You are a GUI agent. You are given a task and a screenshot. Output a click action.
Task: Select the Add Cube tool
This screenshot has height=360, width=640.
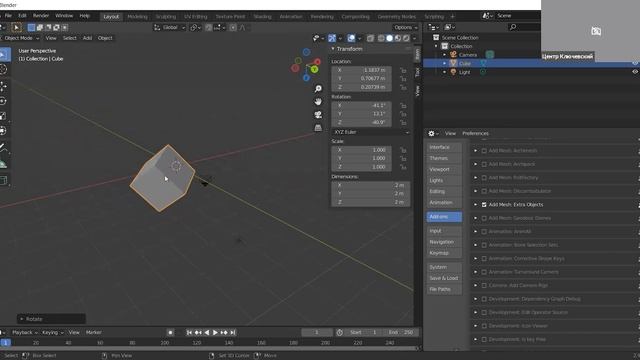pyautogui.click(x=3, y=180)
